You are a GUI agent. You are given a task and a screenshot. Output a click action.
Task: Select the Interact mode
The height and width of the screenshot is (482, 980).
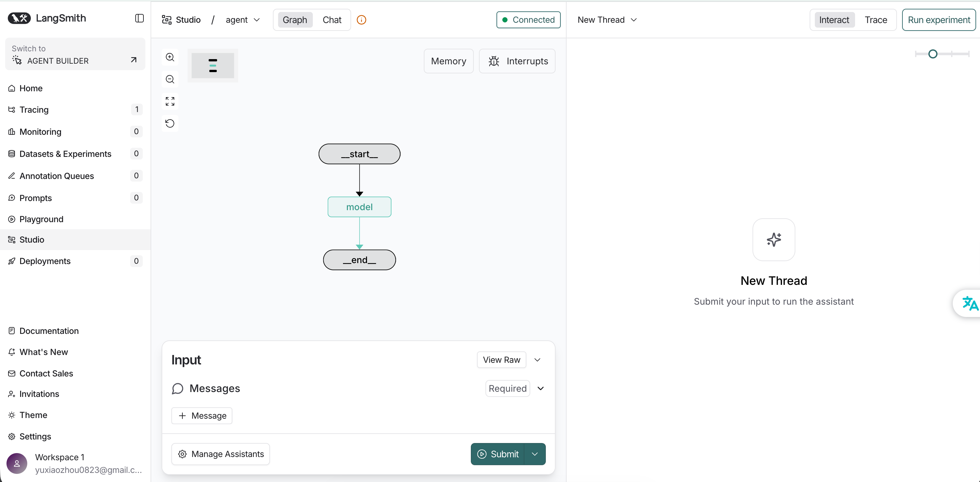(834, 20)
